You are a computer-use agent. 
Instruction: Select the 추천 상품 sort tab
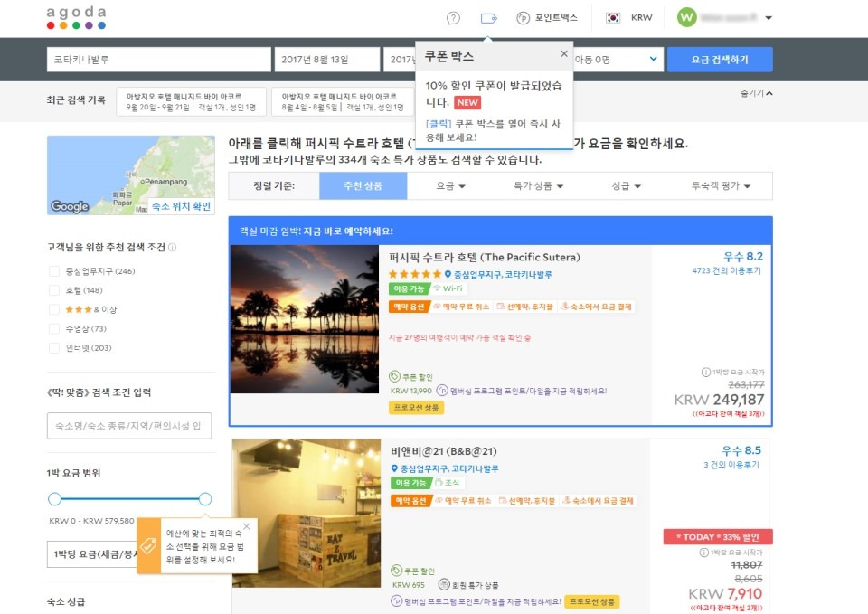(363, 186)
